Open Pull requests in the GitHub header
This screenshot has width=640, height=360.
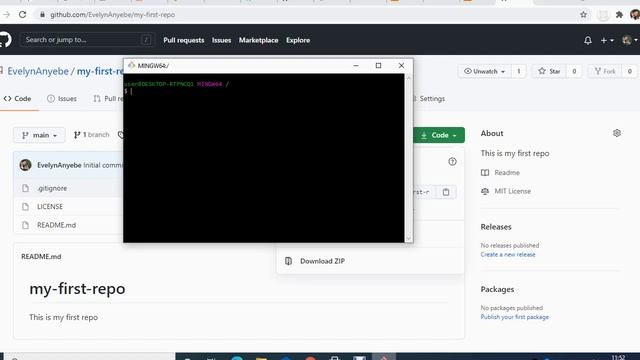[184, 40]
